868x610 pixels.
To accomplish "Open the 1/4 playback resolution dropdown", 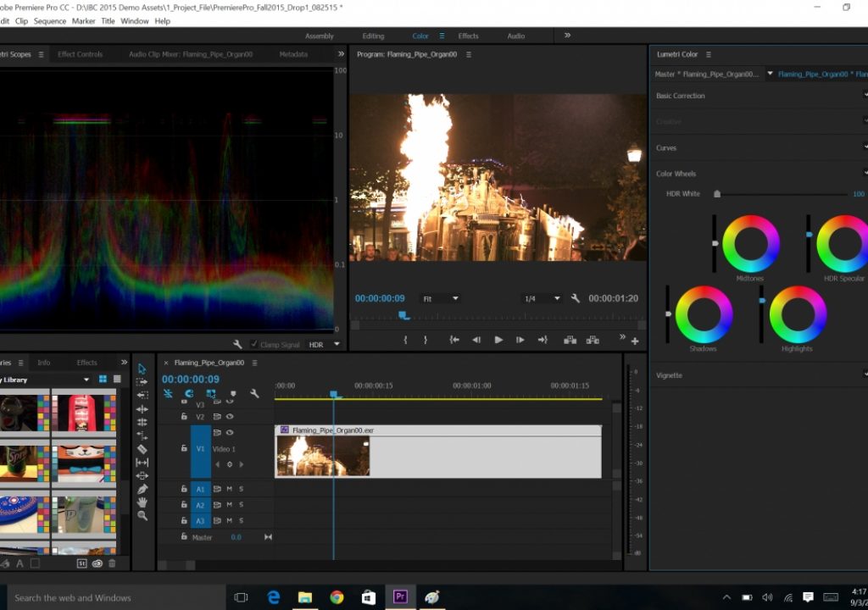I will [542, 298].
